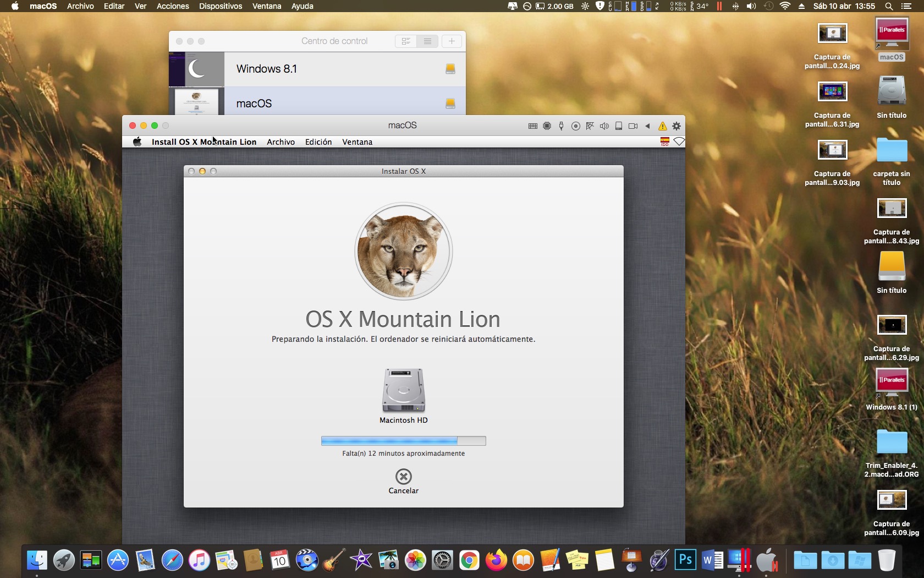Click the network web icon in VM toolbar
Screen dimensions: 924x578
click(590, 126)
